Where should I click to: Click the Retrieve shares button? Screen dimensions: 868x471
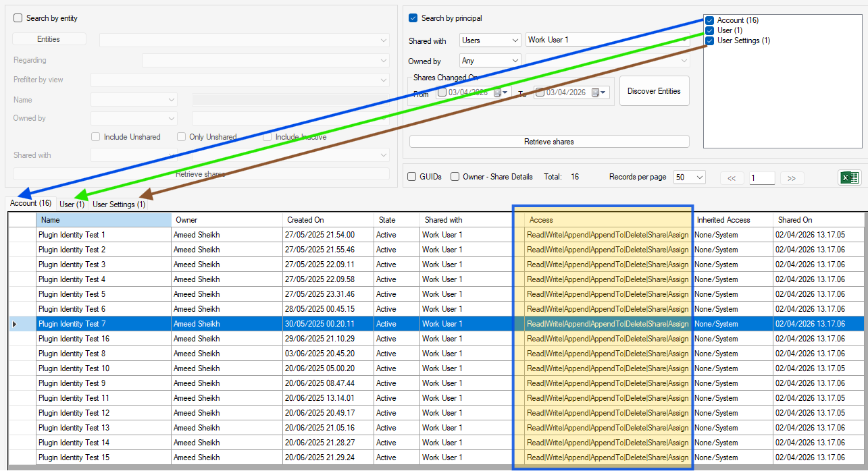[548, 141]
